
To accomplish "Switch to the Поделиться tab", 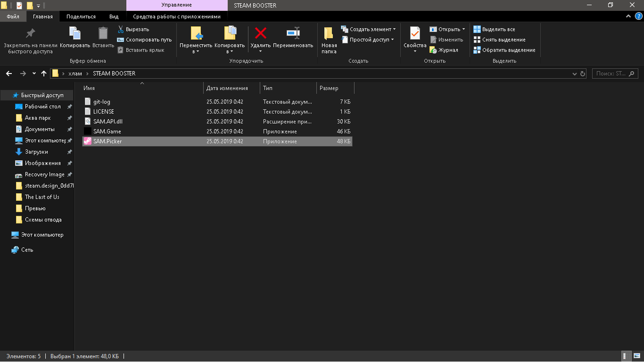I will (81, 17).
